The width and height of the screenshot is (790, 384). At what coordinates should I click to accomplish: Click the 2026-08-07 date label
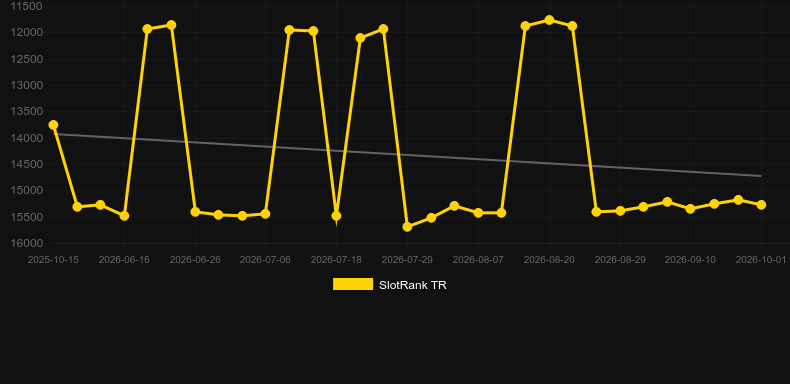[x=478, y=260]
